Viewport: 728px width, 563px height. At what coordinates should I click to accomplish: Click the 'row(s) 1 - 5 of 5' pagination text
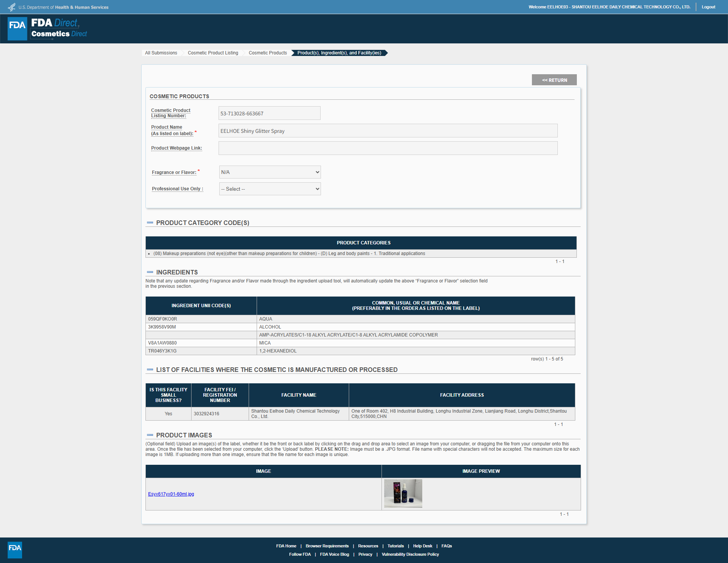pos(547,359)
